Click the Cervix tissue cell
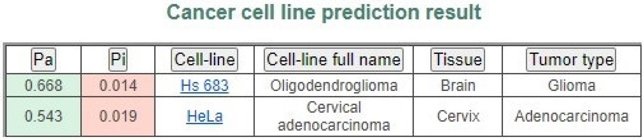The width and height of the screenshot is (644, 140). 457,116
